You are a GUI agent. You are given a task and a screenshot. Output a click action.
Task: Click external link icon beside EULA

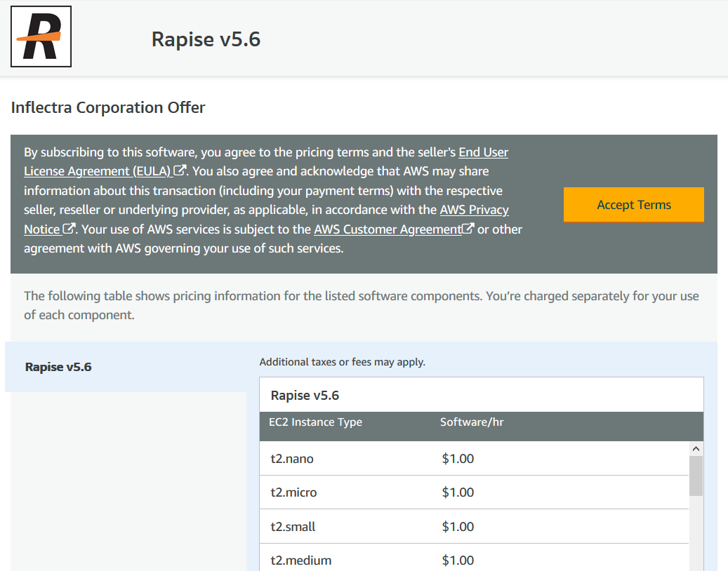pyautogui.click(x=180, y=170)
